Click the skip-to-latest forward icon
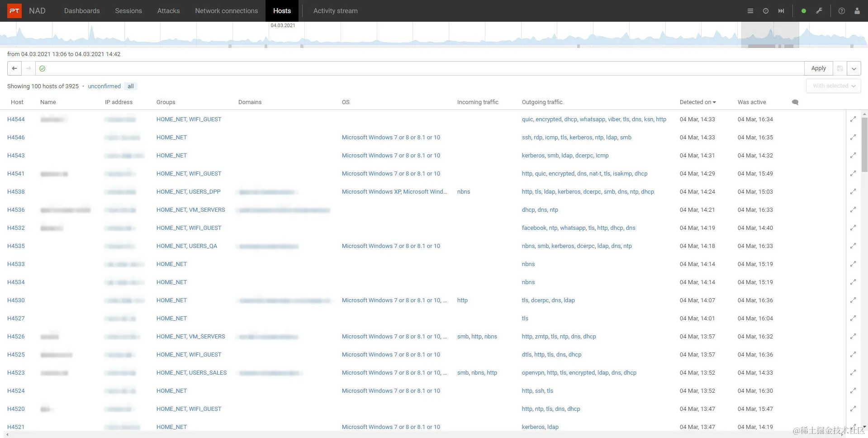This screenshot has height=438, width=868. [781, 11]
